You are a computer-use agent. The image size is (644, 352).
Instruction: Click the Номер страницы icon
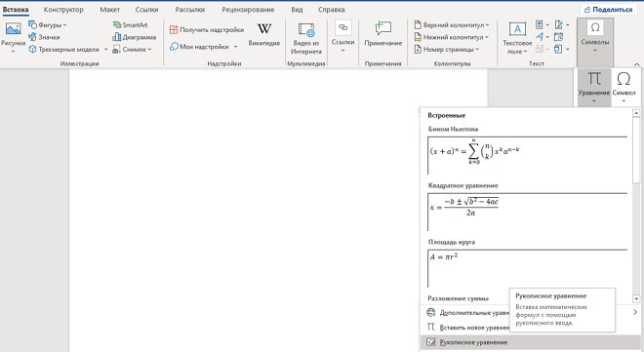[x=418, y=49]
